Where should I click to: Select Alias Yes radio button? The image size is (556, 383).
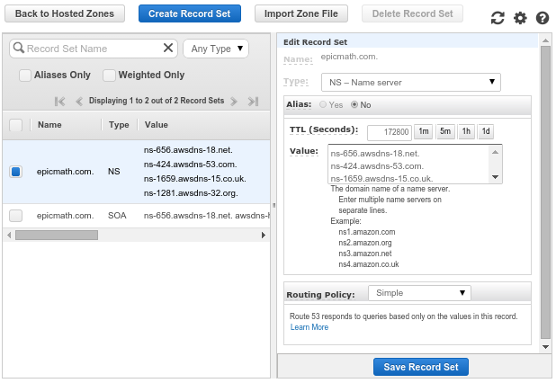[x=323, y=105]
